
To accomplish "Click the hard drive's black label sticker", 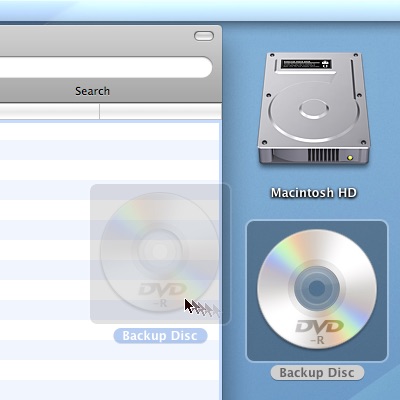I will click(x=306, y=64).
